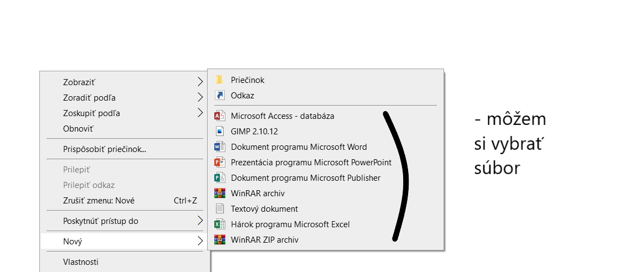The image size is (644, 272).
Task: Click the orange PowerPoint presentation icon
Action: pyautogui.click(x=220, y=163)
